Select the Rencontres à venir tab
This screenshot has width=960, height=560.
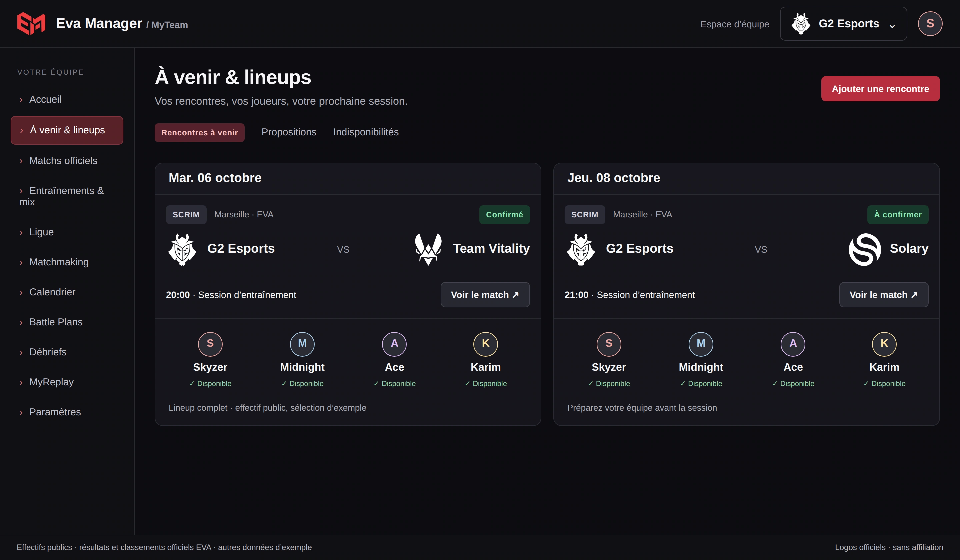(200, 133)
